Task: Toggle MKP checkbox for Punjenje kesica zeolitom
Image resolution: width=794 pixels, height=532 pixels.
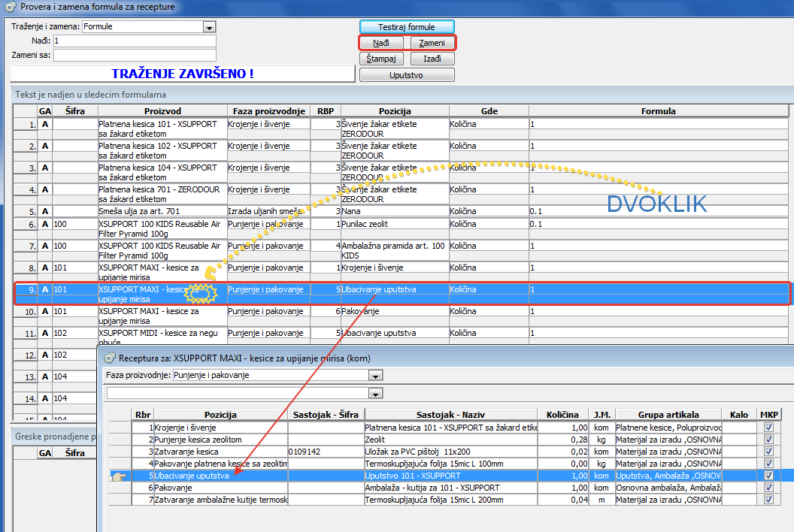Action: pos(768,440)
